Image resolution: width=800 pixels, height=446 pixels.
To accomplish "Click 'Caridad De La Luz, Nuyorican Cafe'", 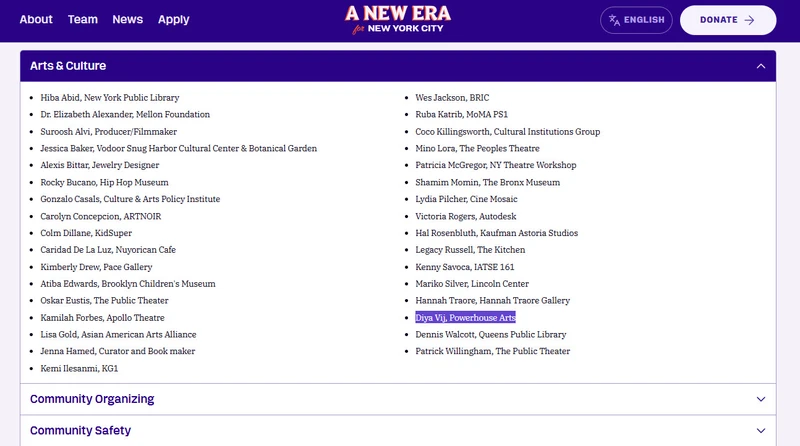I will click(108, 250).
